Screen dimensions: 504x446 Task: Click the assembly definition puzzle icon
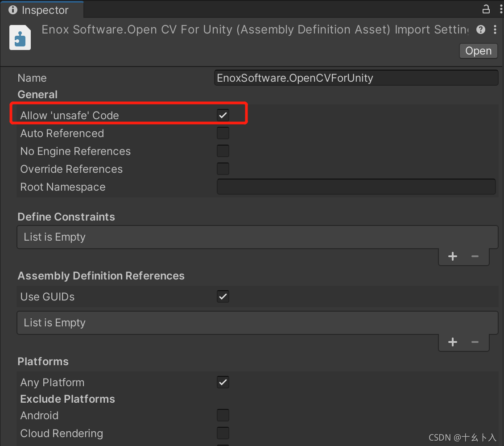coord(20,38)
